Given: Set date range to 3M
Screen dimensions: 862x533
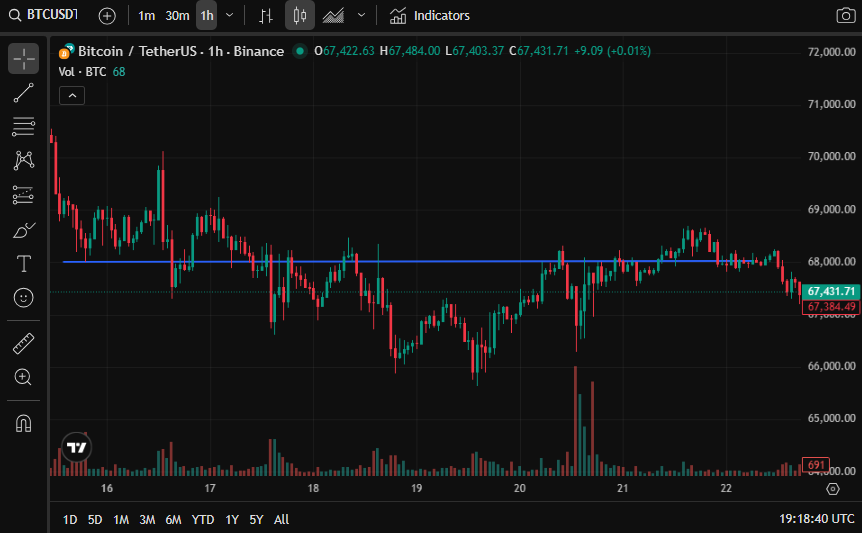Looking at the screenshot, I should [147, 519].
